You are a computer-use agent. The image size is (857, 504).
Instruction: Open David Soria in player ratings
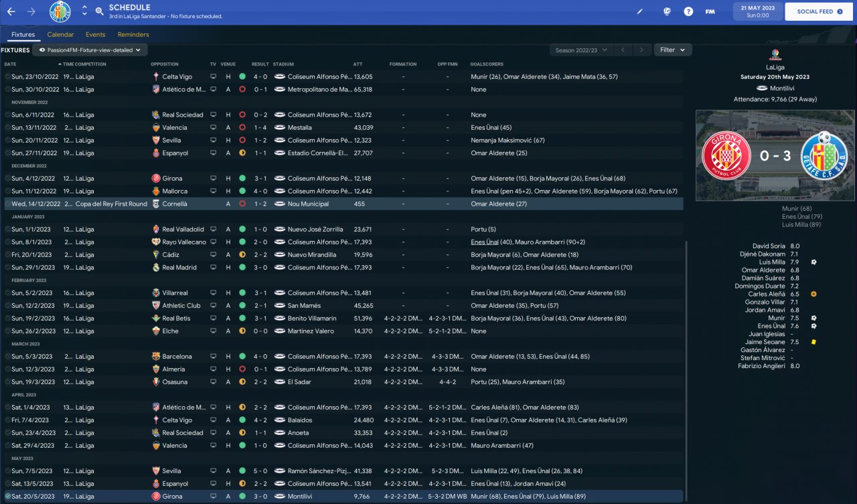[769, 246]
